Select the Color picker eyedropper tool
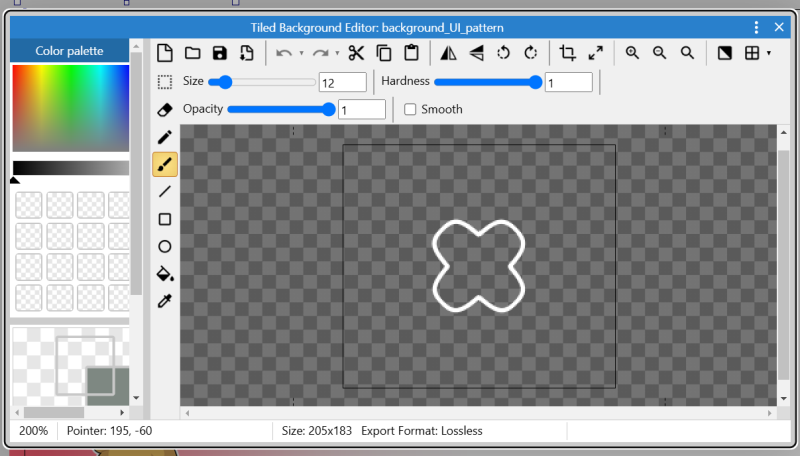Screen dimensions: 800x456 point(165,301)
